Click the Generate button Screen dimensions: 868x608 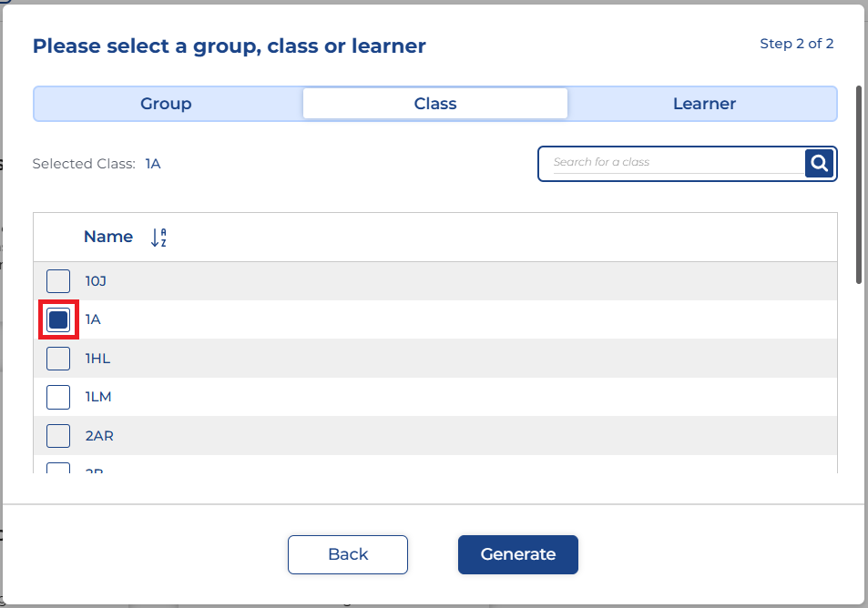[x=517, y=554]
